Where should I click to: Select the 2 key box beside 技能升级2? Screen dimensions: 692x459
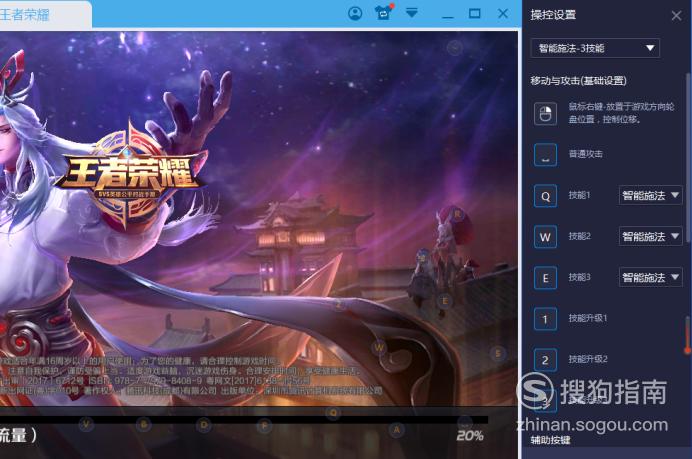[x=545, y=360]
